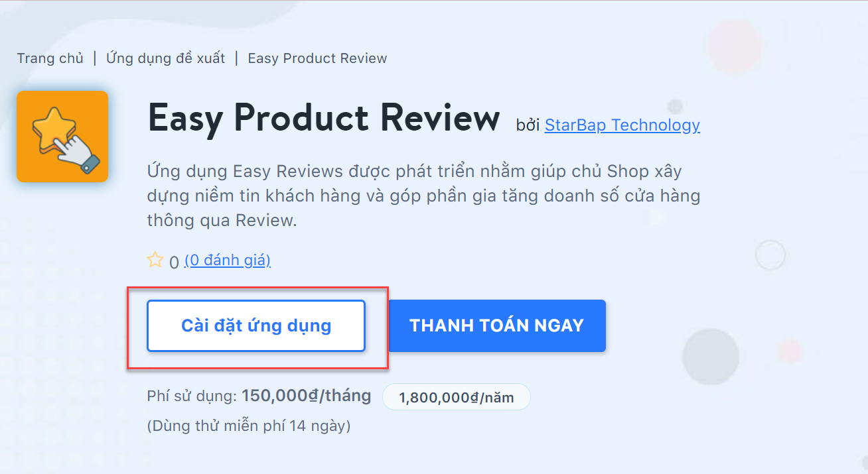Screen dimensions: 868x474
Task: Click the 14-day free trial note
Action: 249,426
